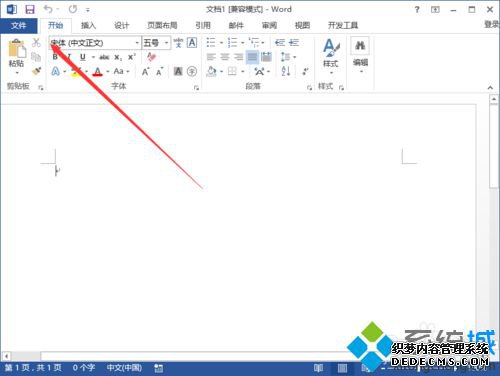Click the Sort A-Z icon
This screenshot has height=376, width=500.
[286, 71]
